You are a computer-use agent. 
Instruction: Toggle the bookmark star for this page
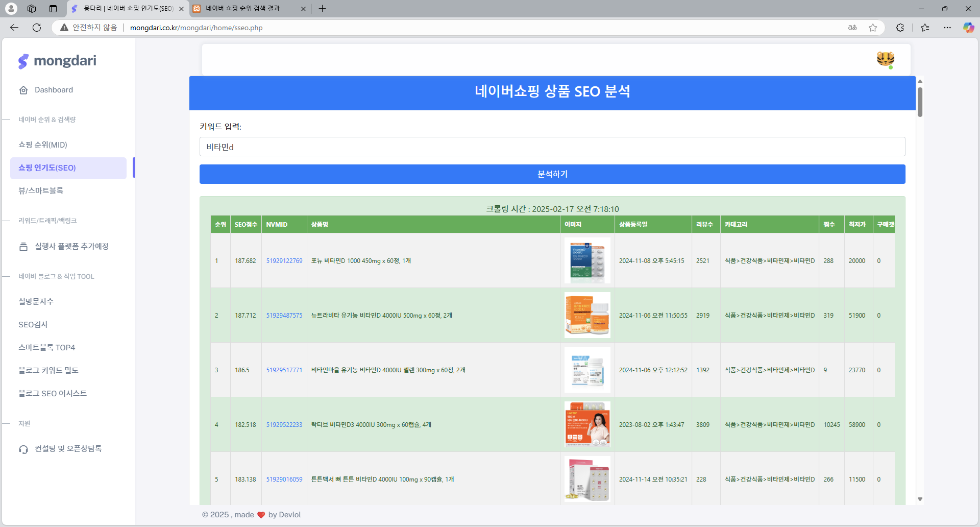873,28
